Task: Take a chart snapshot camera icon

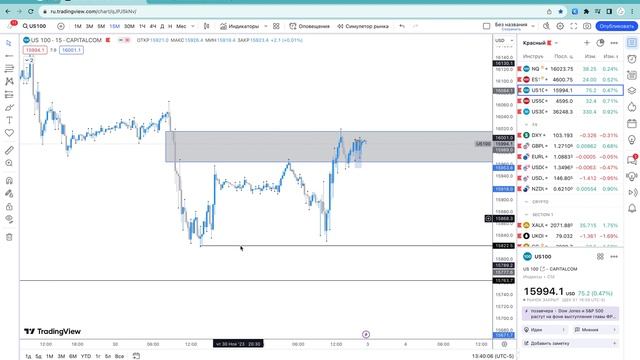Action: pos(587,26)
